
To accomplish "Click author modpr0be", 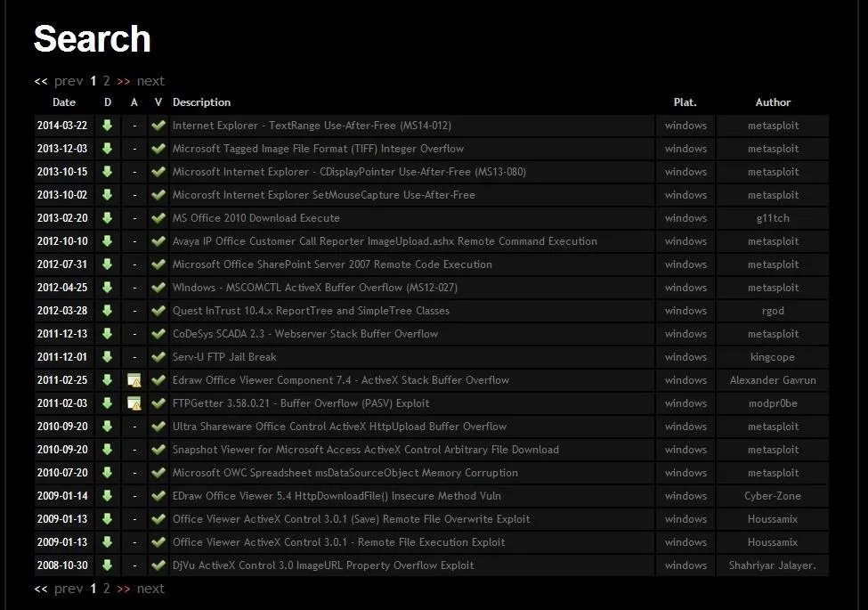I will 773,403.
